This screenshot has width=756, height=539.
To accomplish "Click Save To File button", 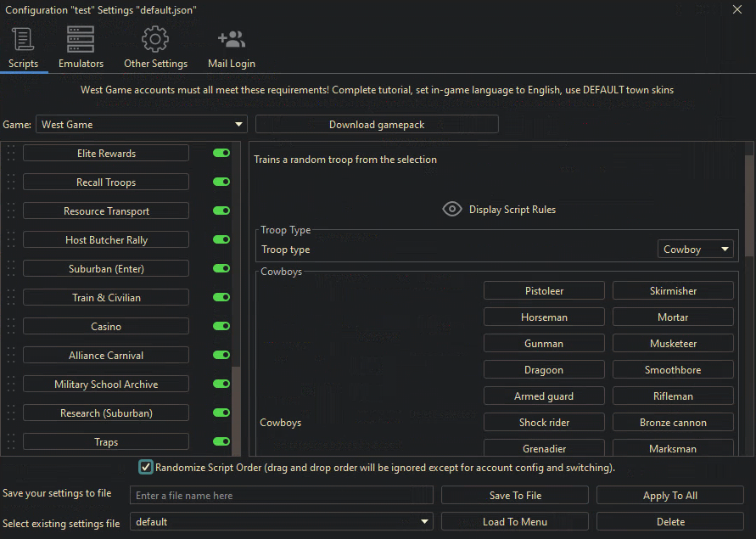I will click(515, 496).
